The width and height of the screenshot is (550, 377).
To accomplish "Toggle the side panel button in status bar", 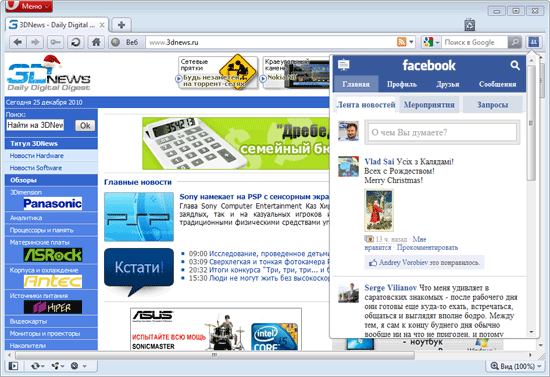I will click(13, 366).
